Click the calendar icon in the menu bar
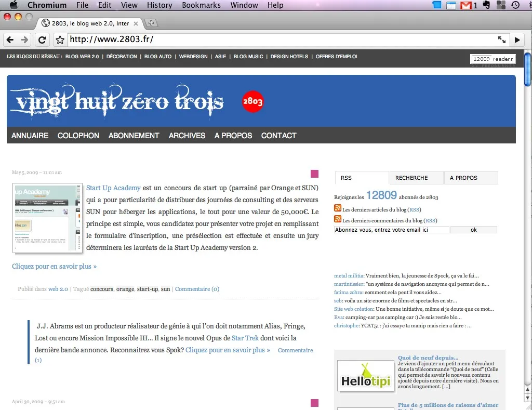This screenshot has width=532, height=410. (451, 5)
